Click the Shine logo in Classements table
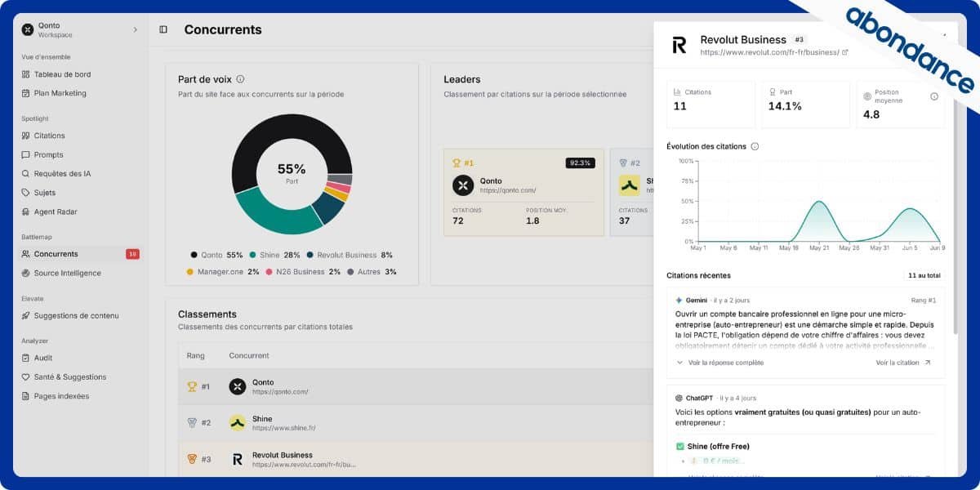The image size is (980, 490). point(237,422)
